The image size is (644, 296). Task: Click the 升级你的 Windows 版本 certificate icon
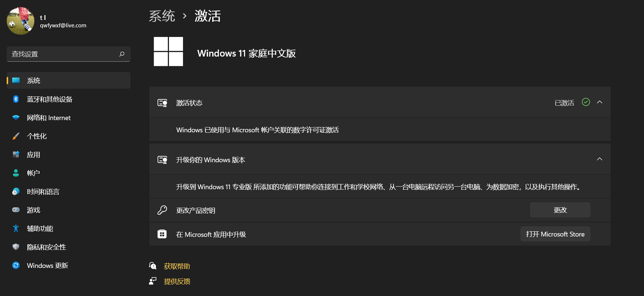coord(162,160)
